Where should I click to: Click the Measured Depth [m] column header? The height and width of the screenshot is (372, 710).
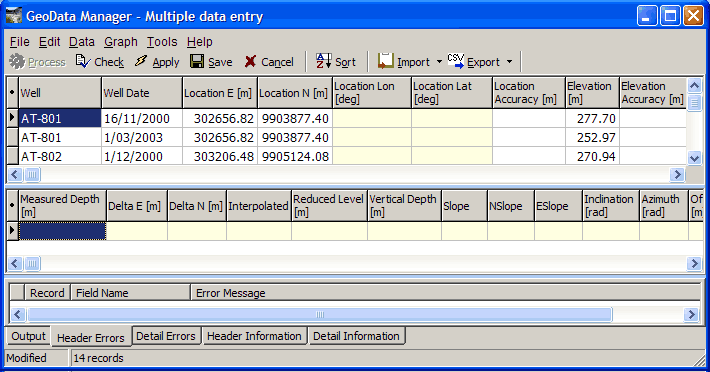coord(62,205)
